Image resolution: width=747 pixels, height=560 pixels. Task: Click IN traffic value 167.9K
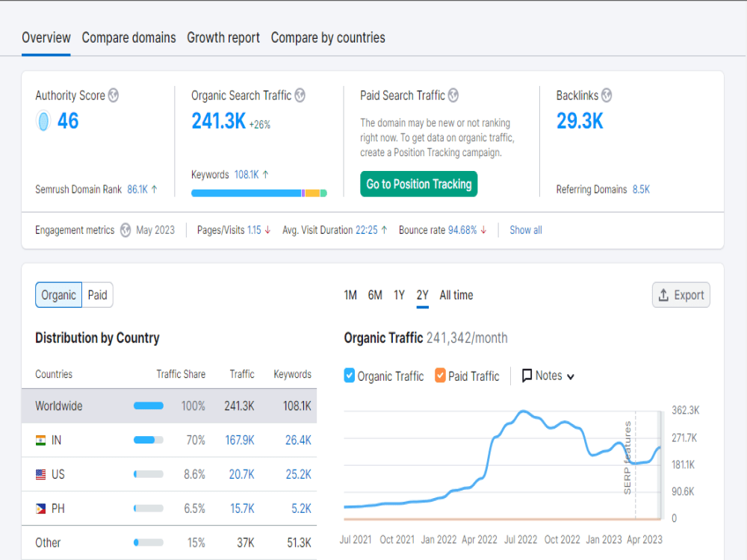click(x=240, y=441)
